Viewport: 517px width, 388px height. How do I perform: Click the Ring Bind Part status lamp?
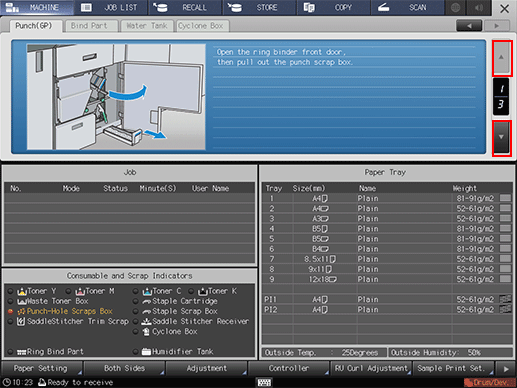[11, 352]
